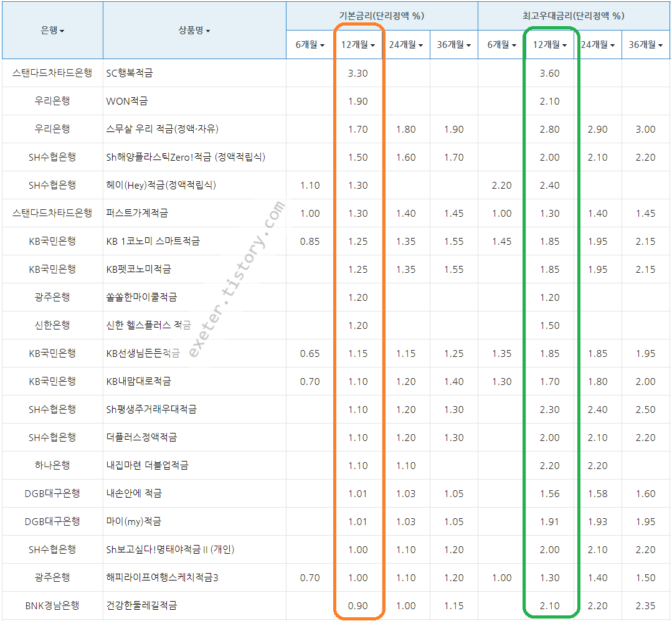Sort by 12개월 under 기본금리
This screenshot has width=672, height=621.
358,45
